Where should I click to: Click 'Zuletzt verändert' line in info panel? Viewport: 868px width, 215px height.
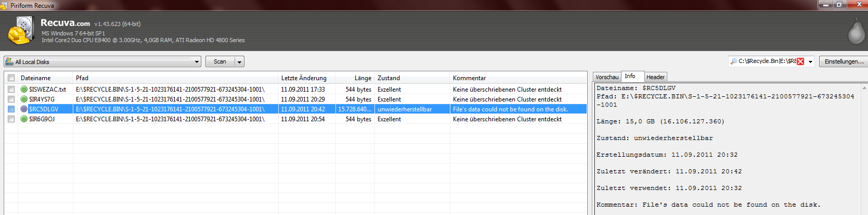(x=669, y=171)
